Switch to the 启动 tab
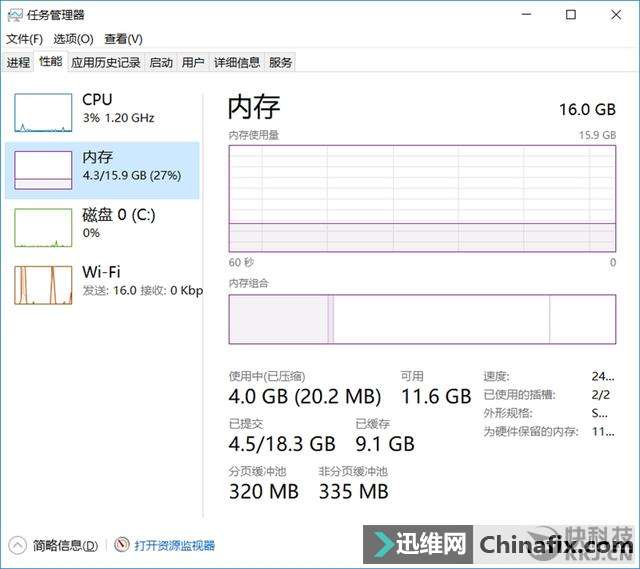This screenshot has width=640, height=569. 161,62
